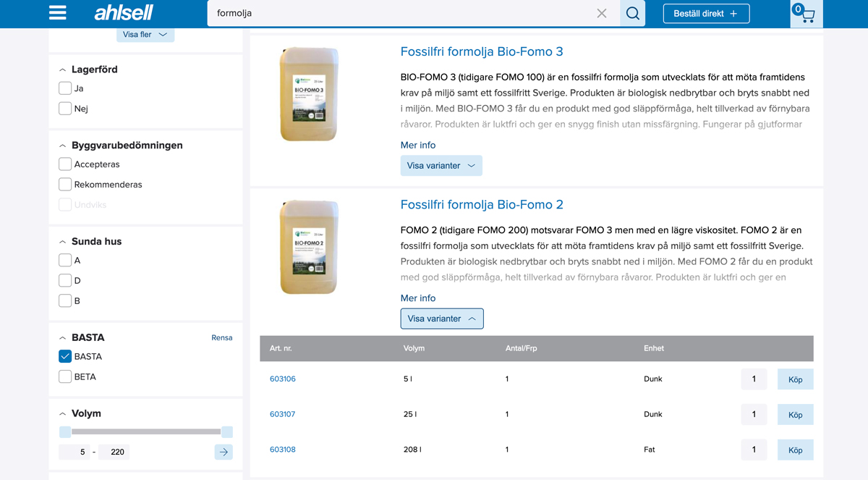Buy the 208 l Fat with Köp

pos(796,450)
